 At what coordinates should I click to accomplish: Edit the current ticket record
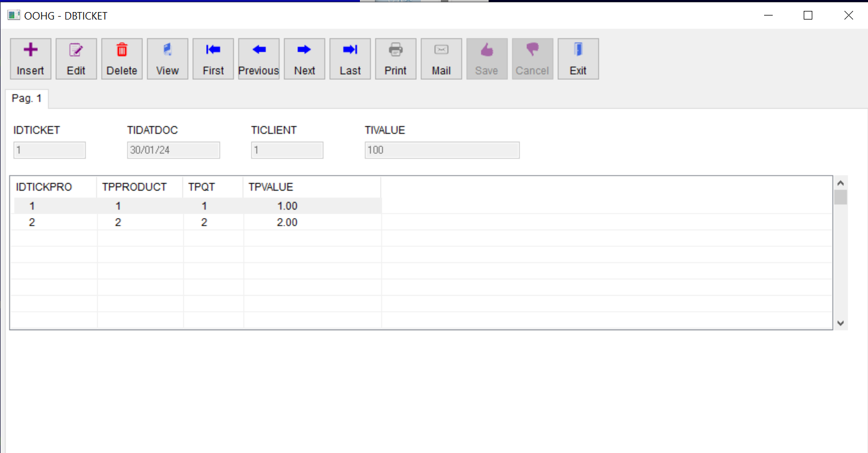point(76,59)
